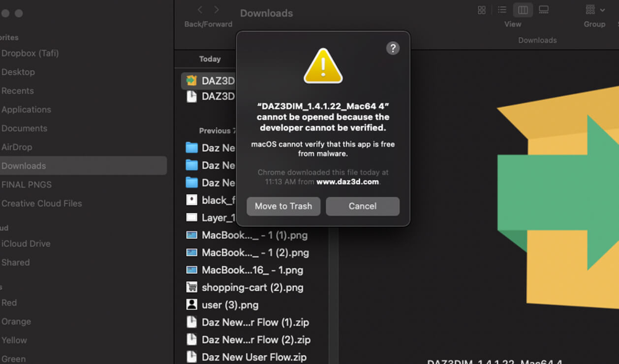
Task: Select Daz New...r Flow (1).zip
Action: pos(248,322)
